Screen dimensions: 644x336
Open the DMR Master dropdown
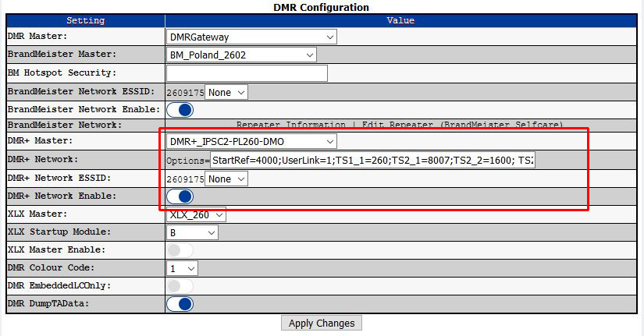(251, 37)
